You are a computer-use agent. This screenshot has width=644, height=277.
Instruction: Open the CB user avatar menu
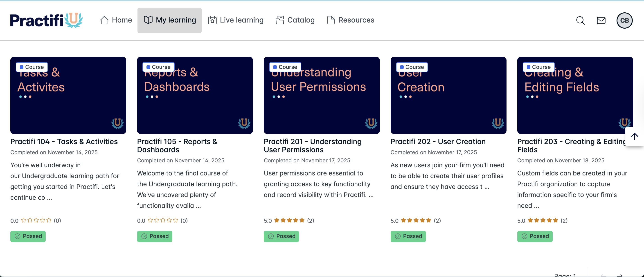[624, 20]
